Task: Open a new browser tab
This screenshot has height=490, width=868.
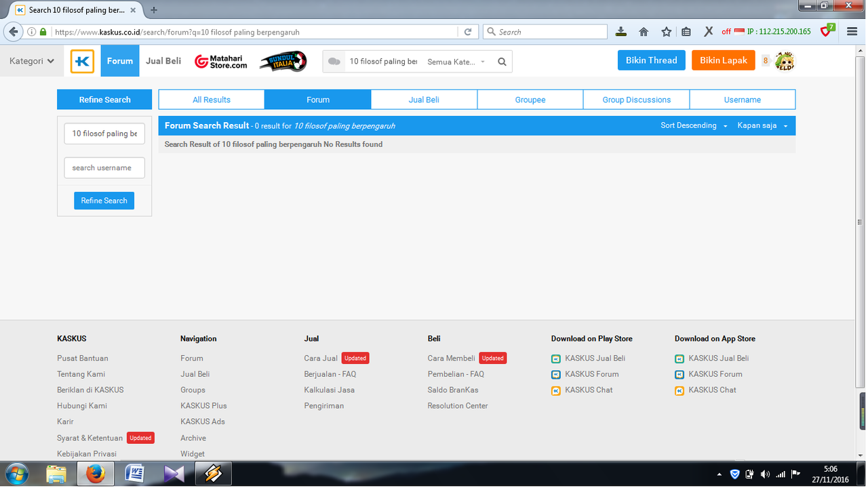Action: coord(154,10)
